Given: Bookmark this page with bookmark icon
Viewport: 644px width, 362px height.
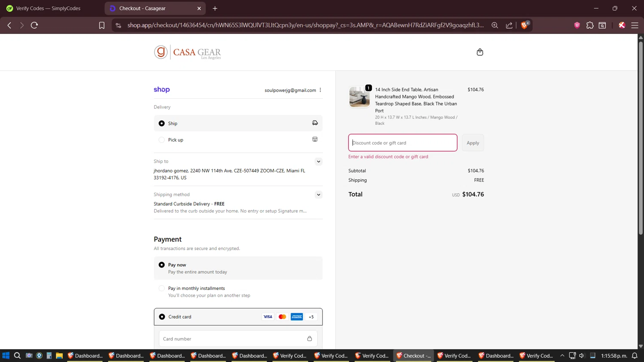Looking at the screenshot, I should (x=102, y=25).
